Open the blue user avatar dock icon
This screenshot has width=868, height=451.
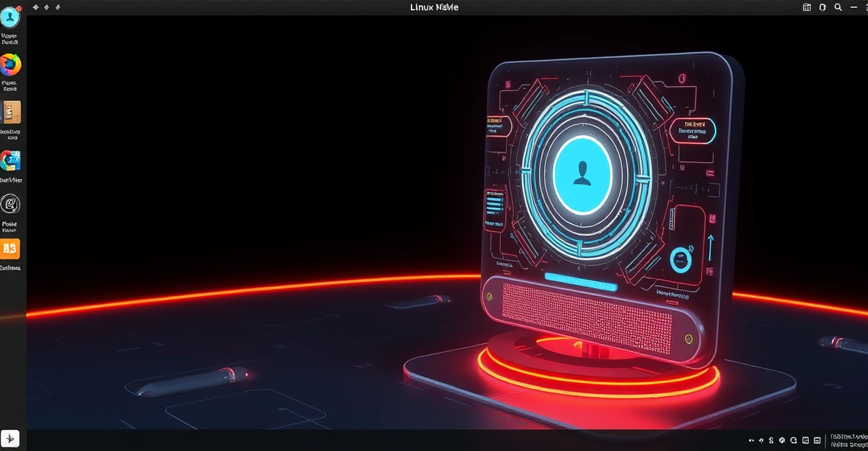point(10,17)
